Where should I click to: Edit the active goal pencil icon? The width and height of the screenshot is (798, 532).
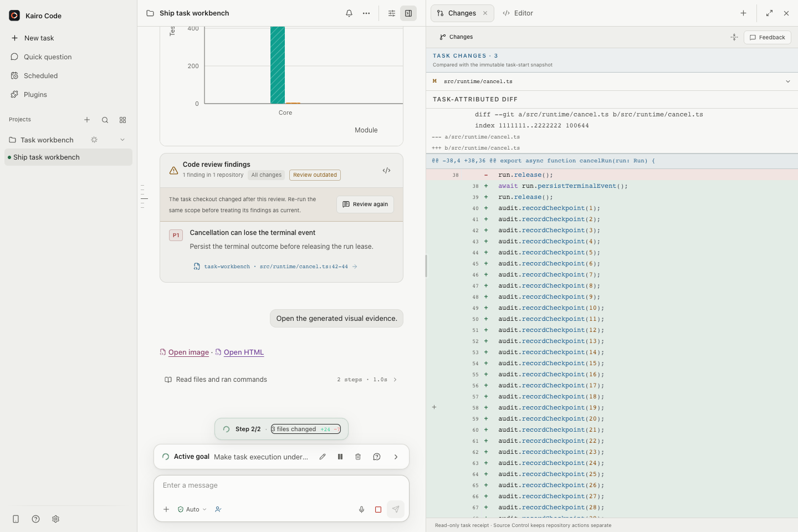click(323, 457)
